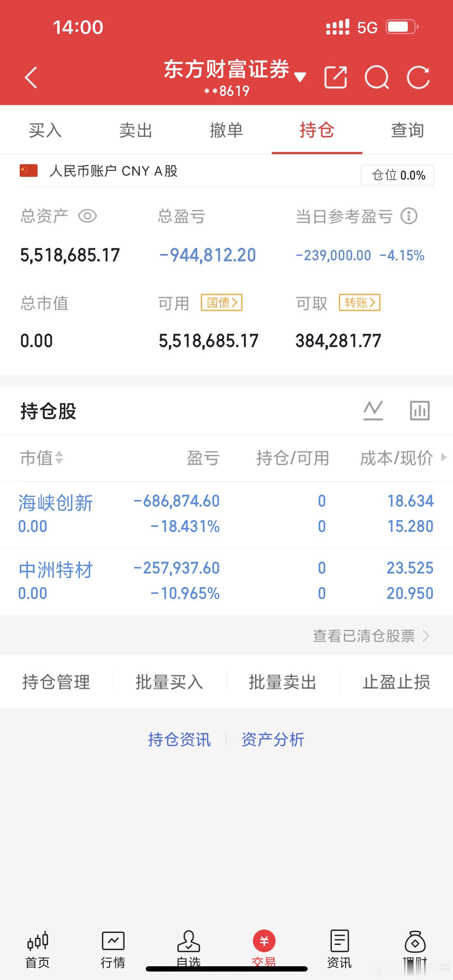Show the holdings line chart icon
Viewport: 453px width, 980px height.
(x=373, y=410)
